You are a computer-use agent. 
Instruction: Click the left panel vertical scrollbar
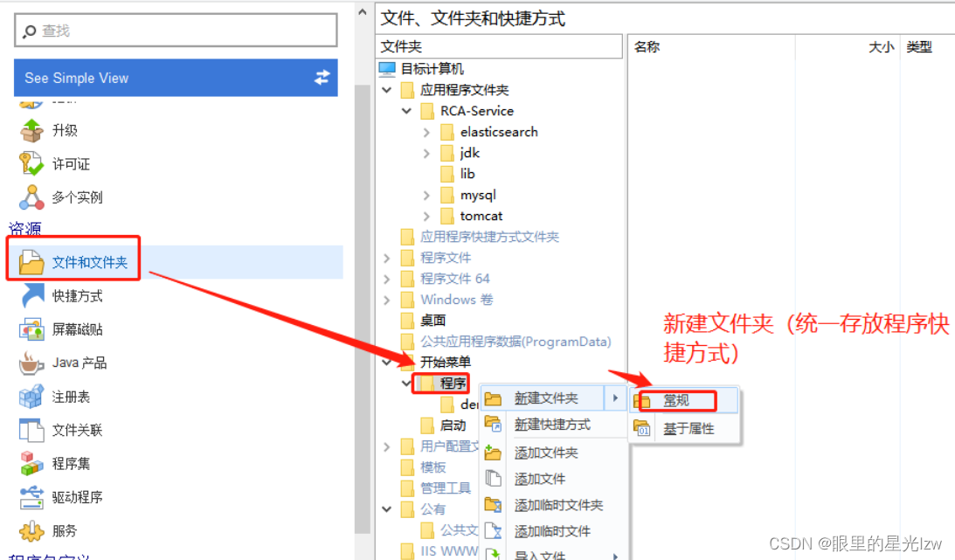click(363, 310)
